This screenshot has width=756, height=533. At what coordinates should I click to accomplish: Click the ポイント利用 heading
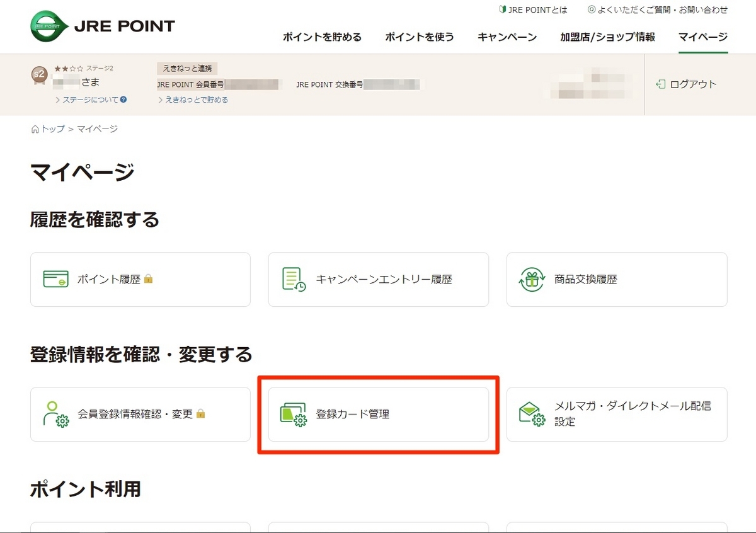click(x=86, y=489)
